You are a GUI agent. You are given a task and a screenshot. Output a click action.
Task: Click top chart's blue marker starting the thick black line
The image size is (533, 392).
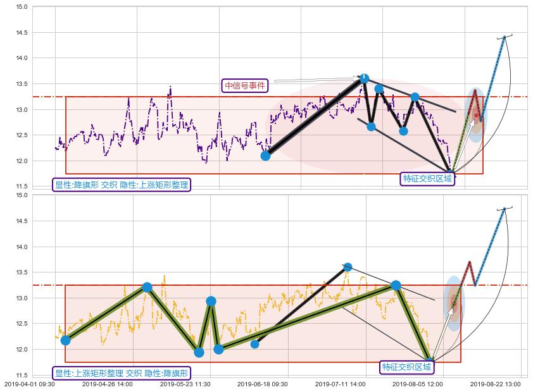click(x=265, y=156)
